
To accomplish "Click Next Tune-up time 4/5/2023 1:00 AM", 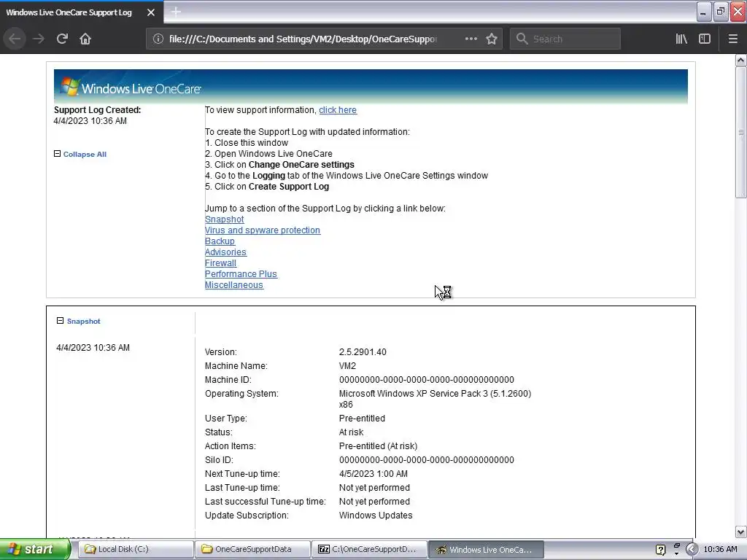I will [373, 474].
